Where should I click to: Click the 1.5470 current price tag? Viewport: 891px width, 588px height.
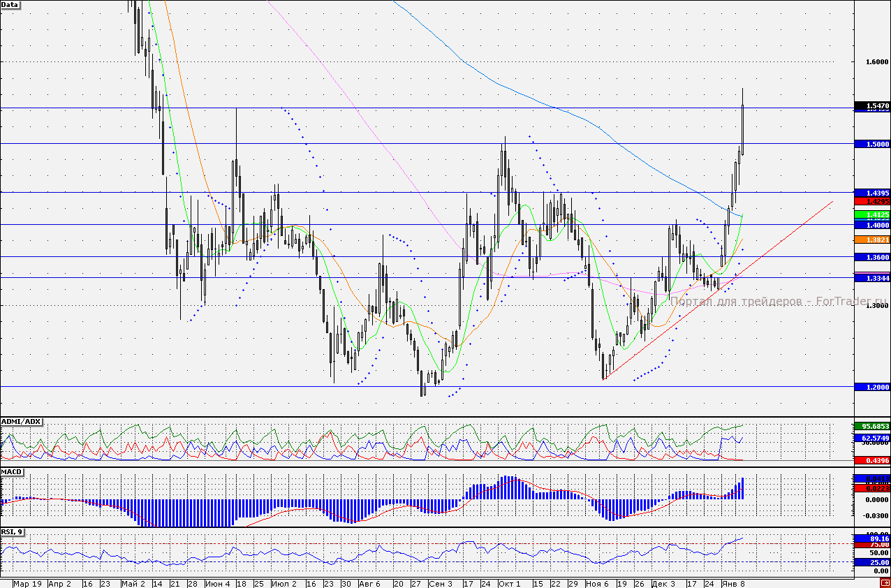click(871, 106)
